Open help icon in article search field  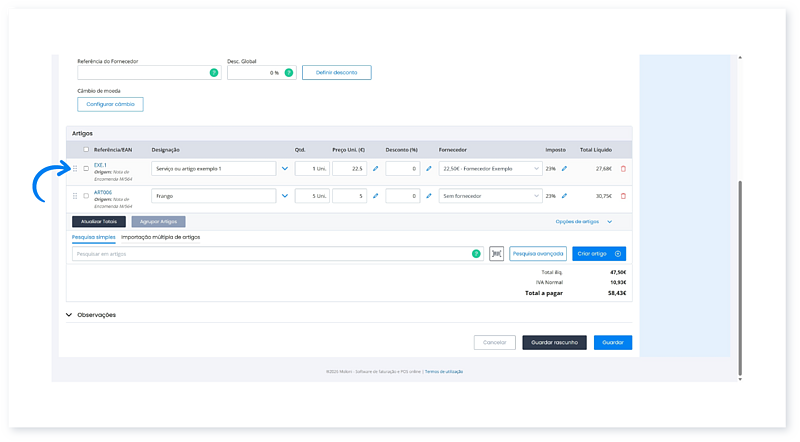(x=476, y=254)
